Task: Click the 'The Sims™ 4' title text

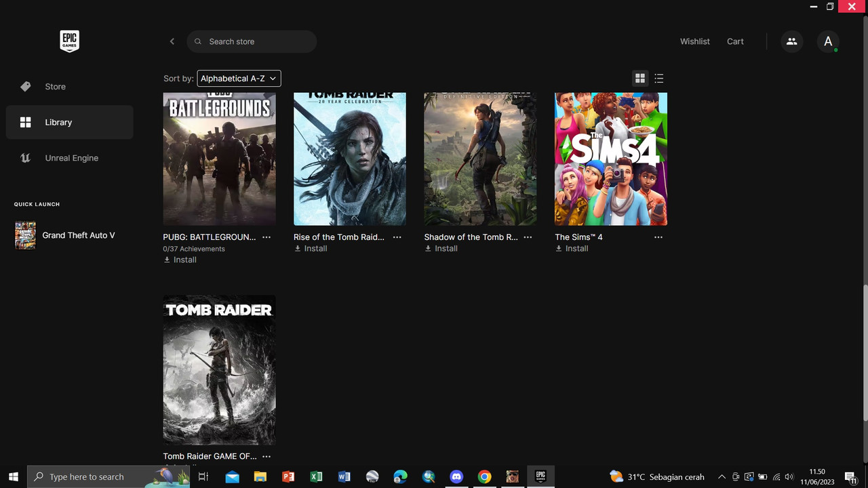Action: (578, 237)
